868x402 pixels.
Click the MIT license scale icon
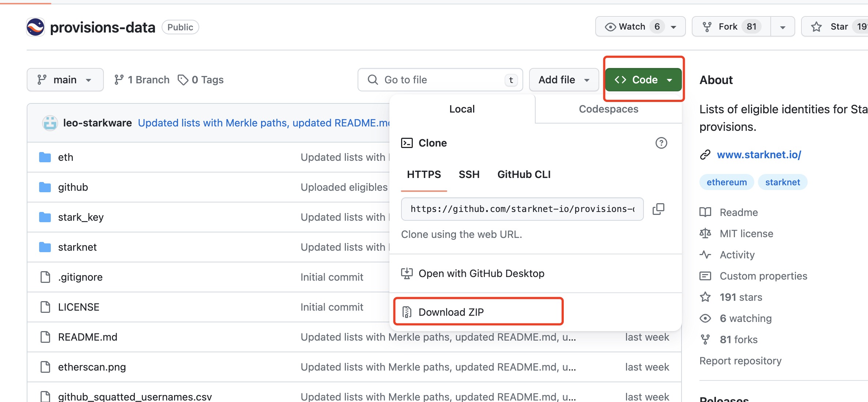pyautogui.click(x=705, y=234)
